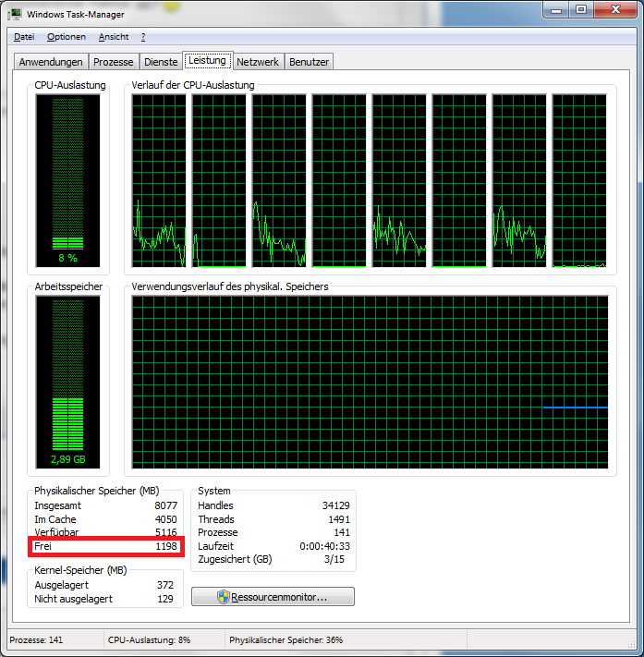Open the Datei menu
This screenshot has height=657, width=644.
click(24, 37)
